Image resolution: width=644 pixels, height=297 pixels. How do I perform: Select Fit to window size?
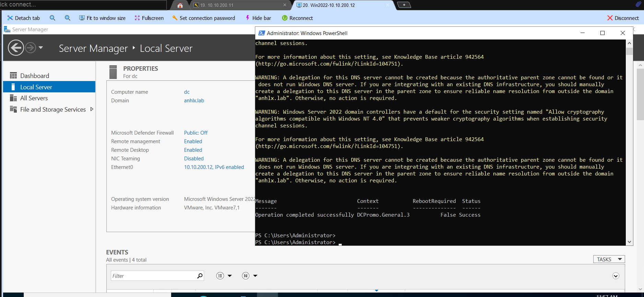pyautogui.click(x=102, y=18)
